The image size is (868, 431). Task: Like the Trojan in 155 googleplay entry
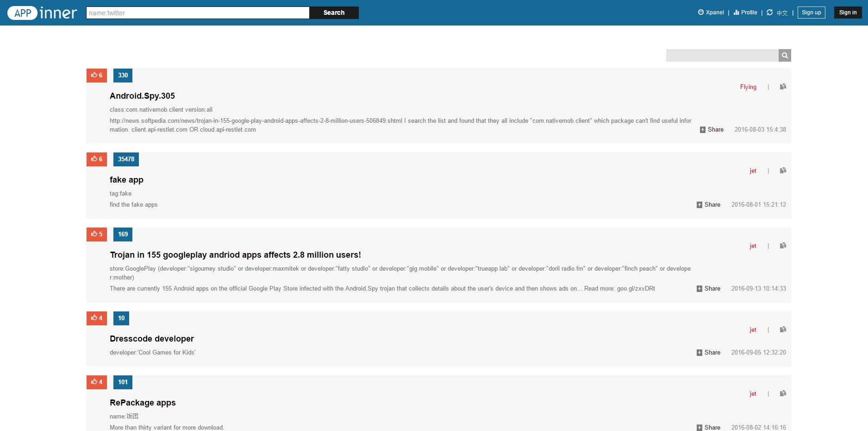click(x=97, y=235)
